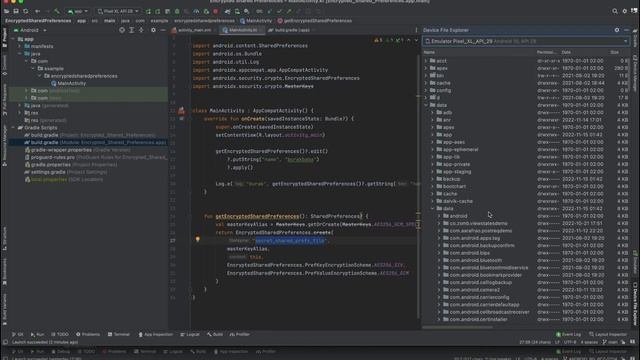640x360 pixels.
Task: Click the Search Everywhere magnifier icon
Action: (615, 11)
